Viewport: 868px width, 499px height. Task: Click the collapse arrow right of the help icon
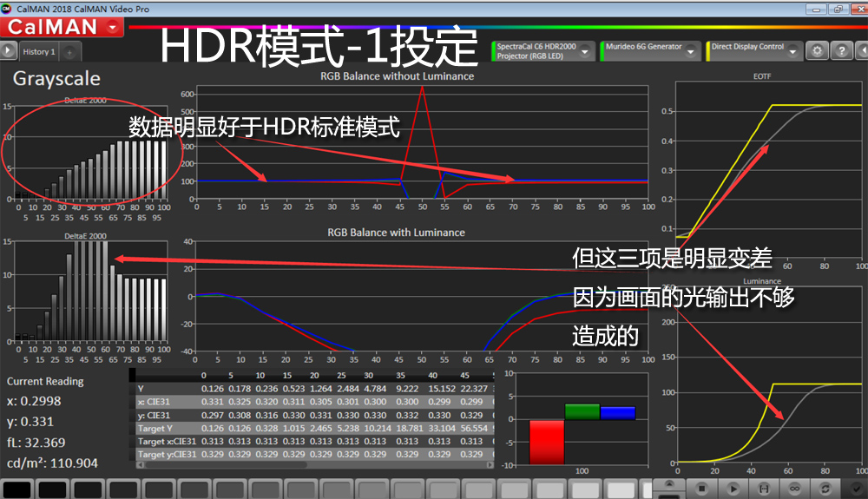coord(862,51)
